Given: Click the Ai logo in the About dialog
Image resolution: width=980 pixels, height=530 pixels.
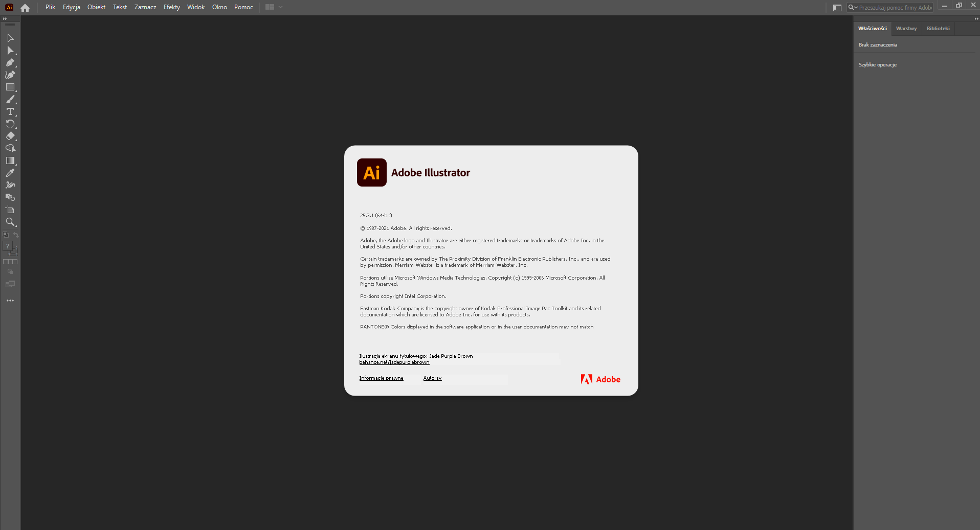Looking at the screenshot, I should tap(372, 173).
